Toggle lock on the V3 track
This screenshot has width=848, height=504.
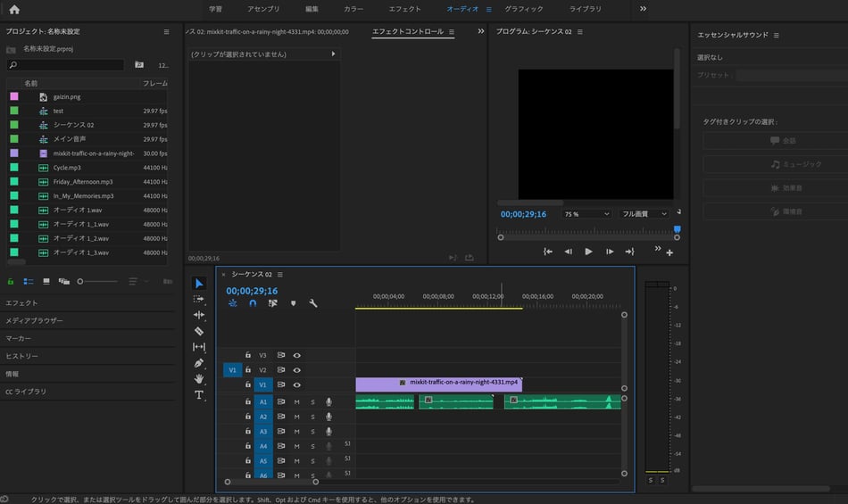point(248,355)
